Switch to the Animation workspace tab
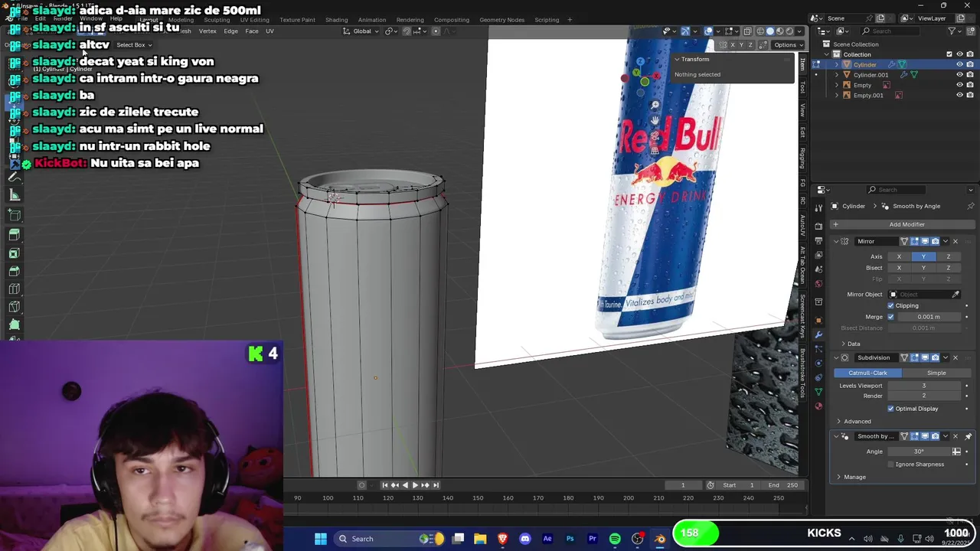 pos(372,20)
